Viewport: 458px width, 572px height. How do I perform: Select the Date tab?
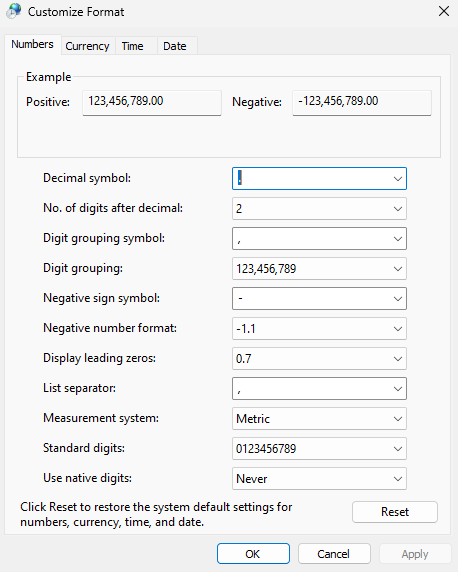(x=175, y=46)
